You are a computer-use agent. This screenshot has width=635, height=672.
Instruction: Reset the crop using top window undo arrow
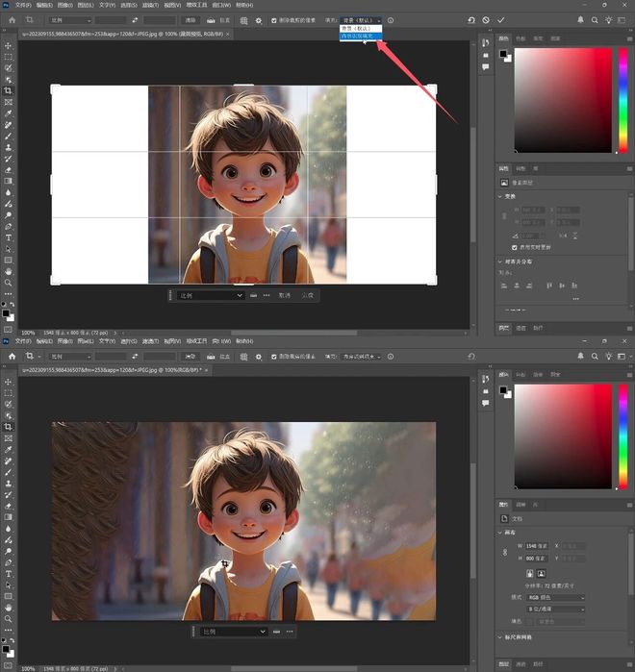pyautogui.click(x=471, y=20)
